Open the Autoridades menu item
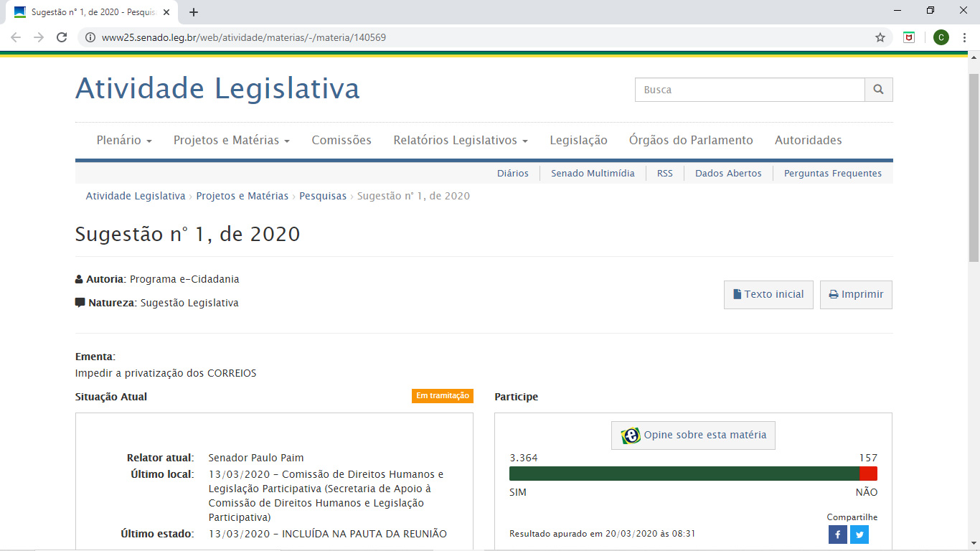 (x=809, y=141)
